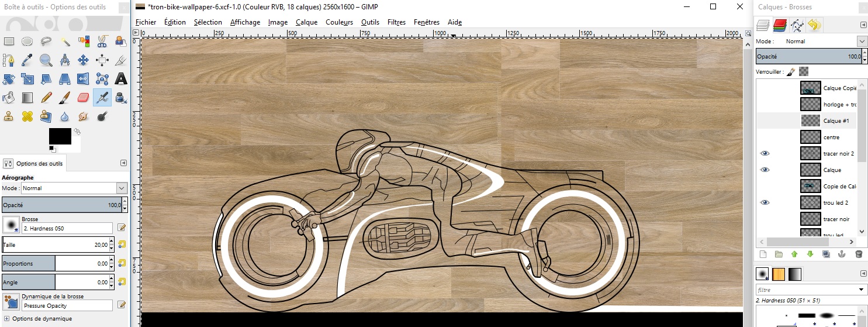Select the Flip tool
Image resolution: width=868 pixels, height=327 pixels.
point(84,79)
